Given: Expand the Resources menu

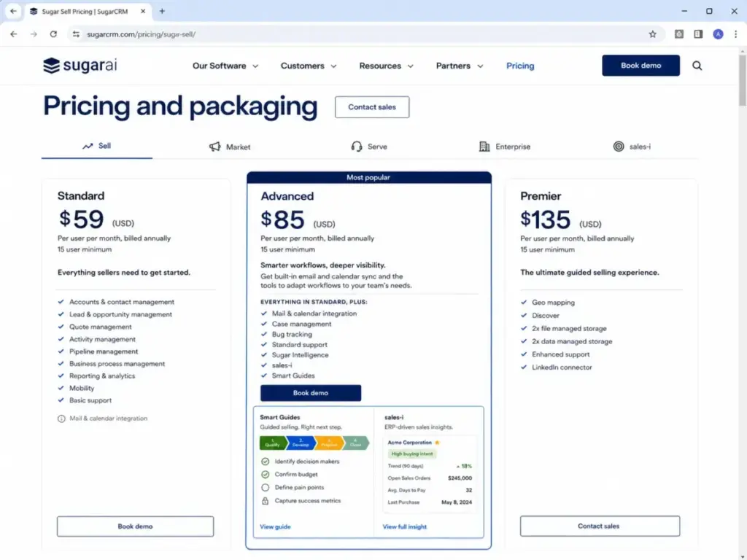Looking at the screenshot, I should point(387,66).
